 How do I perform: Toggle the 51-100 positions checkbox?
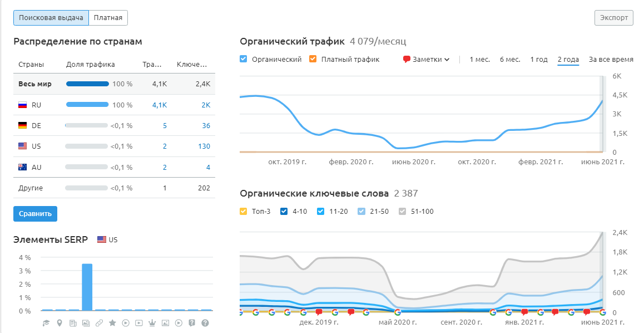[403, 211]
